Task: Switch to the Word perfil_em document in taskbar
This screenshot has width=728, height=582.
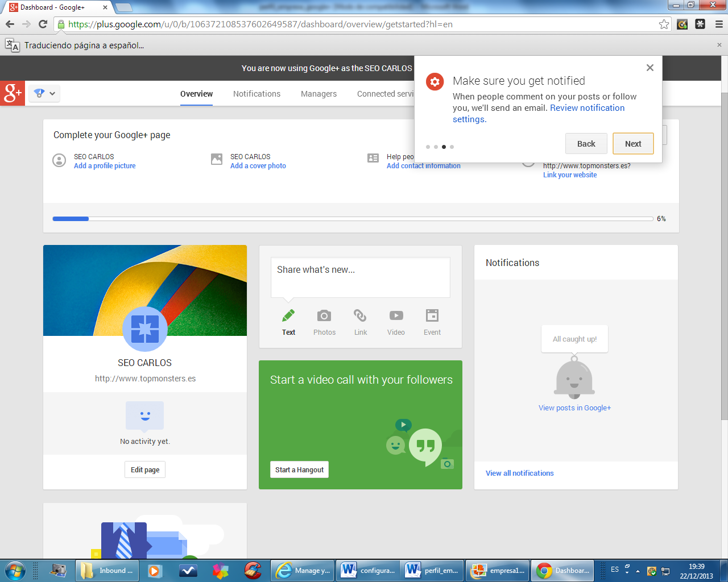Action: tap(432, 571)
